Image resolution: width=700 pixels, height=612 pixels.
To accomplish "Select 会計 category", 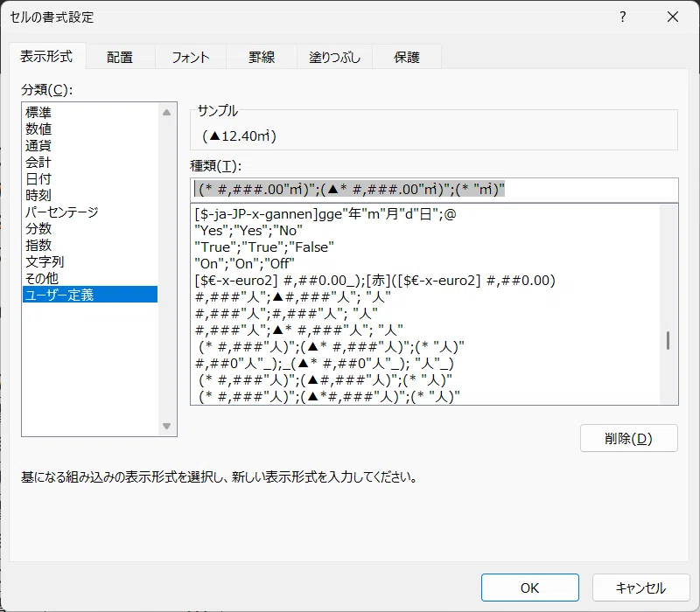I will coord(90,162).
